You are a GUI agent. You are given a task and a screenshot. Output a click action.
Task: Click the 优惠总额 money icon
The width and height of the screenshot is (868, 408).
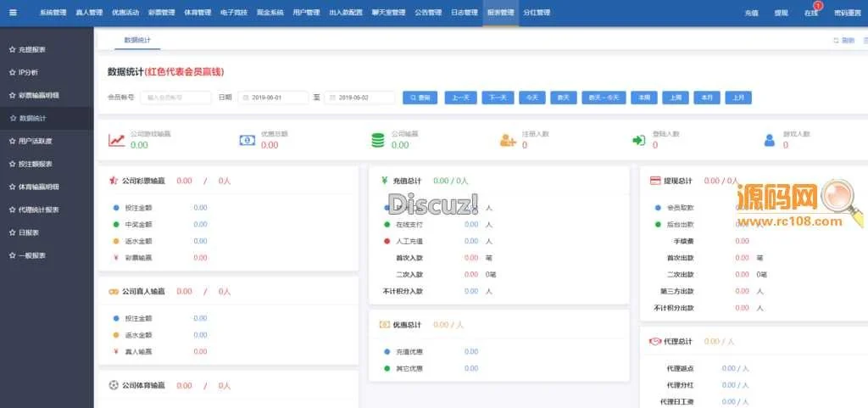247,140
